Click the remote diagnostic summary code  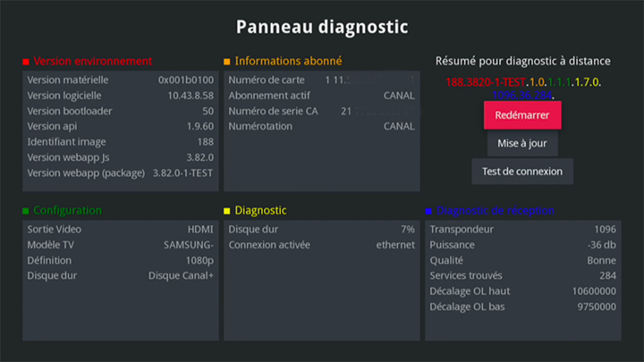(523, 88)
